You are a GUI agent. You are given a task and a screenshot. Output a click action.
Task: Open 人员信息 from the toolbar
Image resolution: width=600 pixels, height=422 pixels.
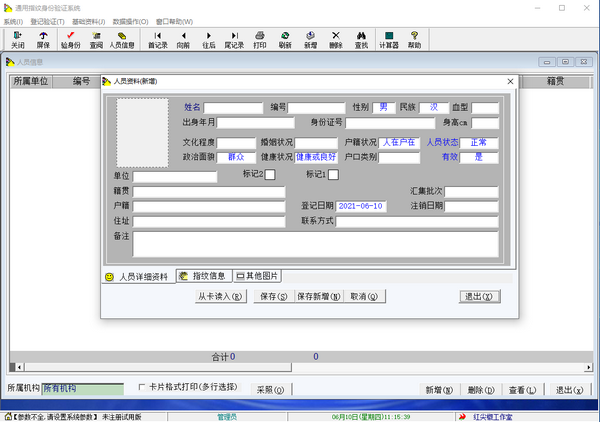coord(122,39)
